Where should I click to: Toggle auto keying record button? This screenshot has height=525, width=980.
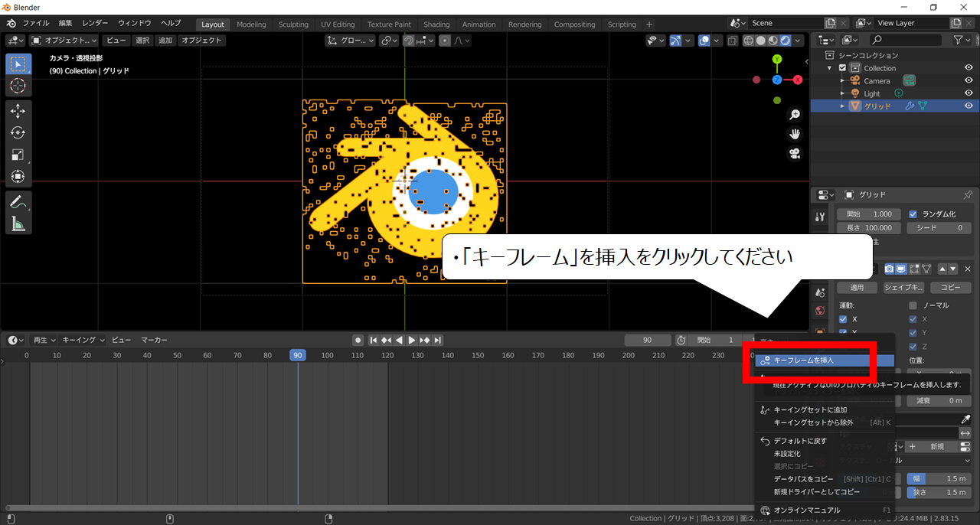coord(358,340)
